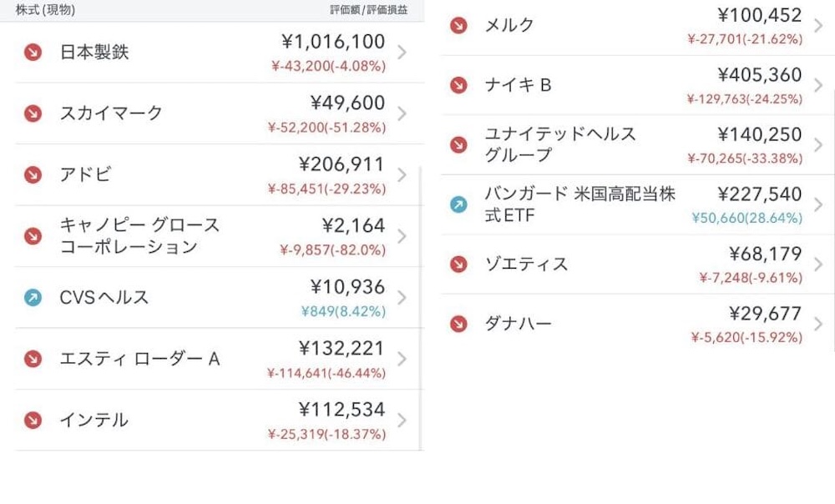Click the red trend icon for エスティ ローダー A
The image size is (835, 504).
pos(33,359)
